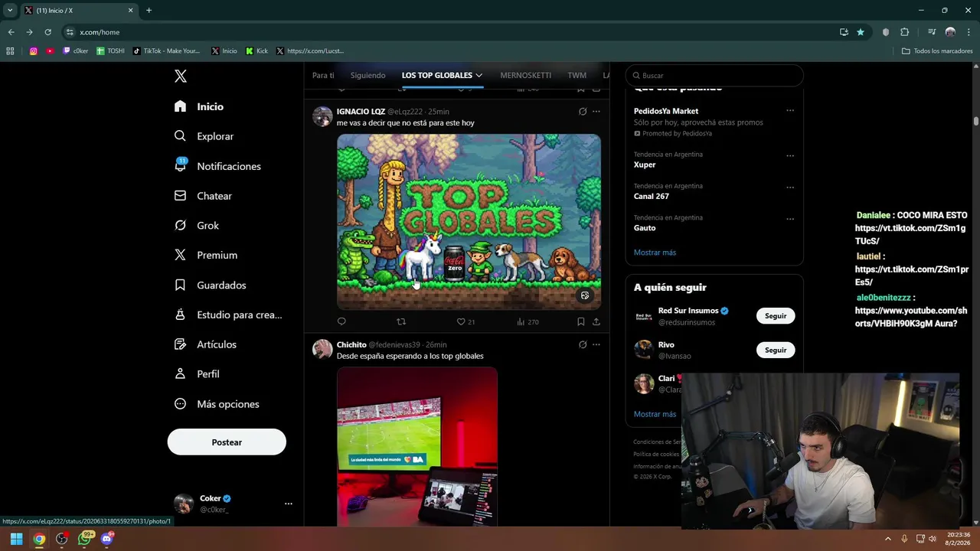Switch to TWM tab
980x551 pixels.
tap(577, 76)
